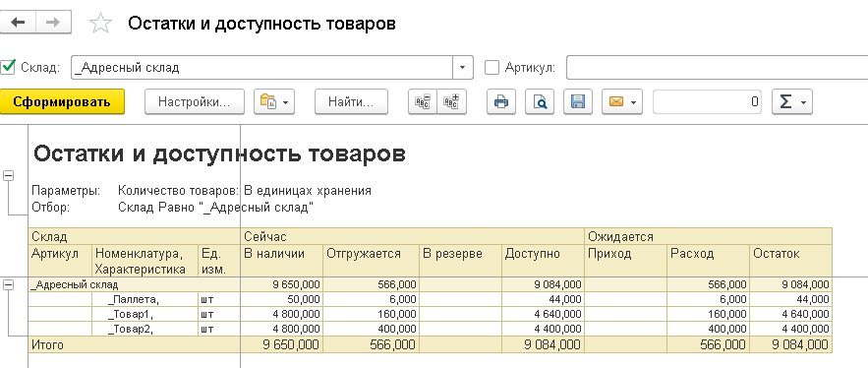The height and width of the screenshot is (368, 868).
Task: Select the _Товар2, item cell
Action: coord(145,329)
